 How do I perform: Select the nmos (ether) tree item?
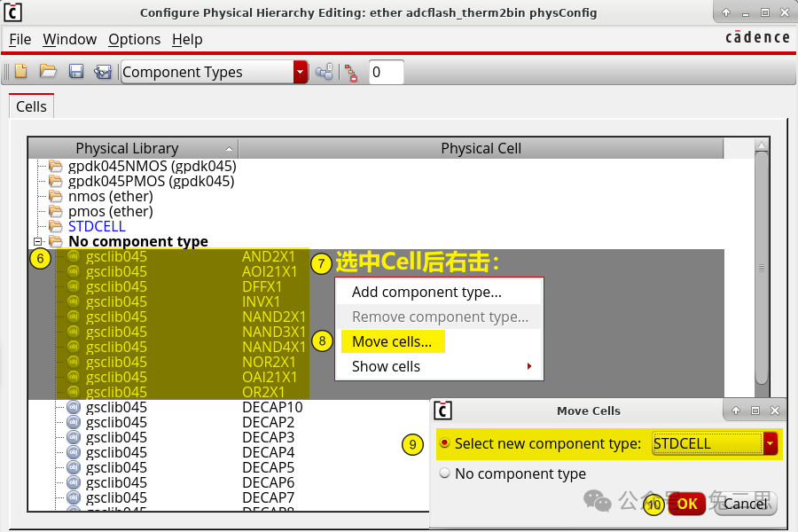click(111, 196)
